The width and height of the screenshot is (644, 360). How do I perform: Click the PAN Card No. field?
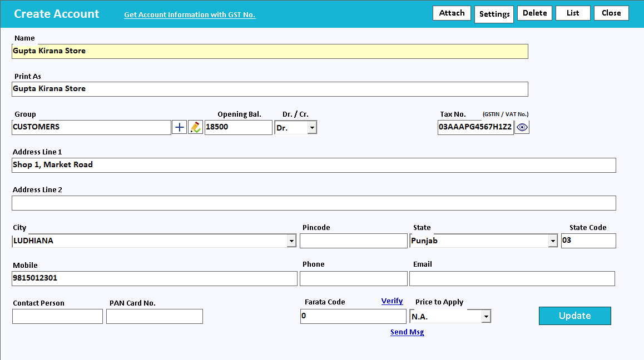pos(155,317)
